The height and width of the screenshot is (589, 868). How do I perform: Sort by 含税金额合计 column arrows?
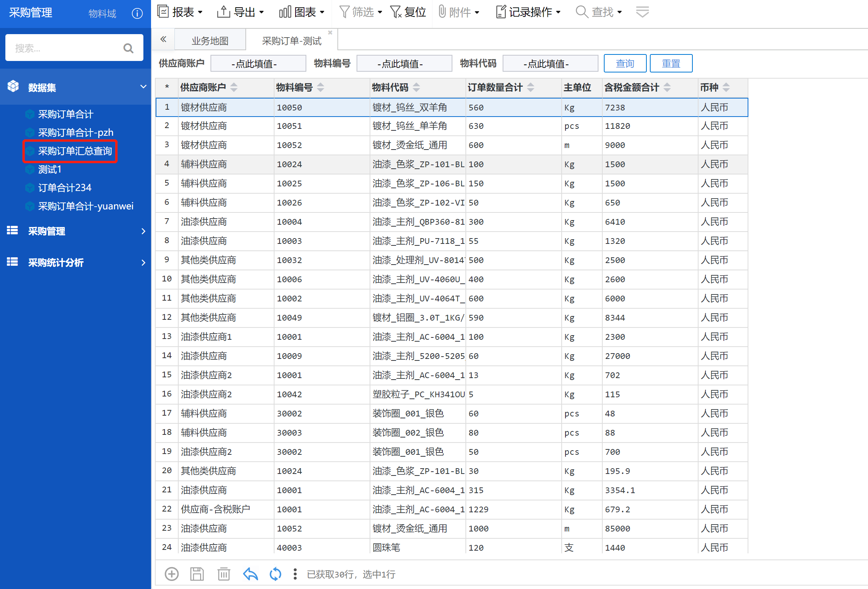tap(667, 87)
